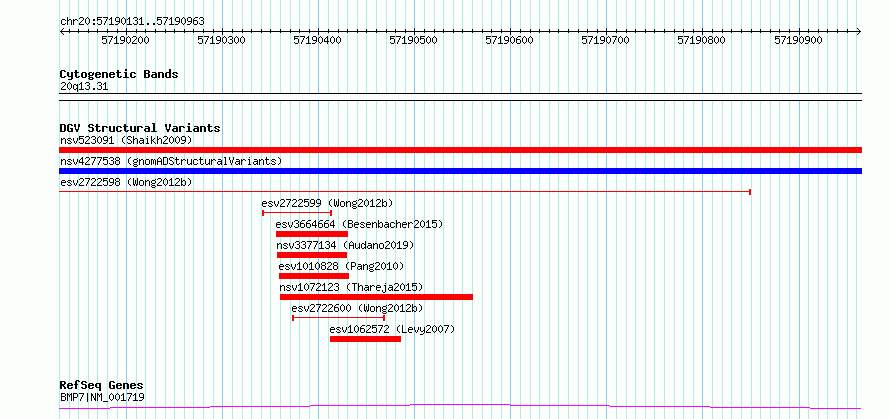Click the DGV Structural Variants track title
The height and width of the screenshot is (419, 890).
(x=140, y=128)
